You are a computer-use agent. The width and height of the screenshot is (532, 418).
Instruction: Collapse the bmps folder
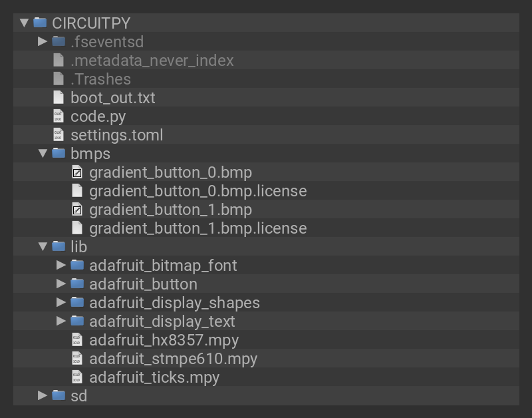coord(43,154)
